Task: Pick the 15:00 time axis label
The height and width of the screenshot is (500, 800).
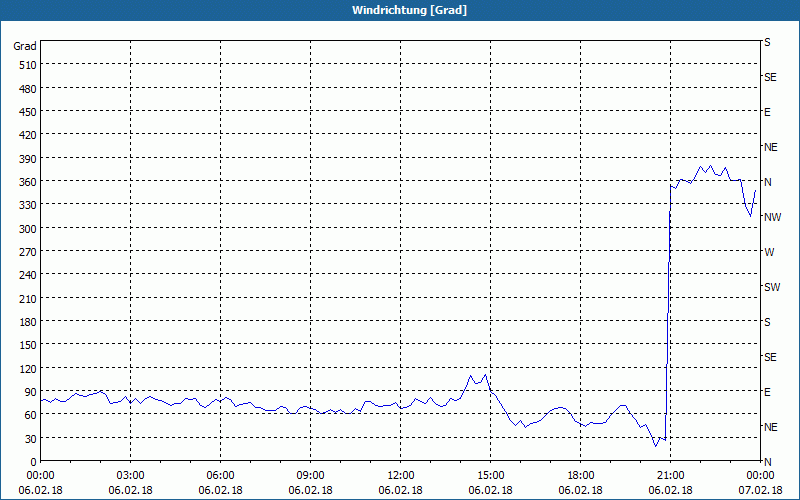Action: (x=490, y=476)
